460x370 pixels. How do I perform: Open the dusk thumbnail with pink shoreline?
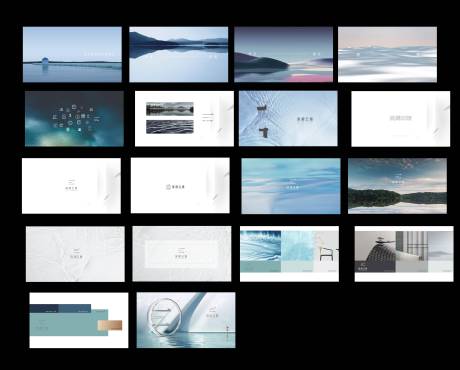[283, 54]
